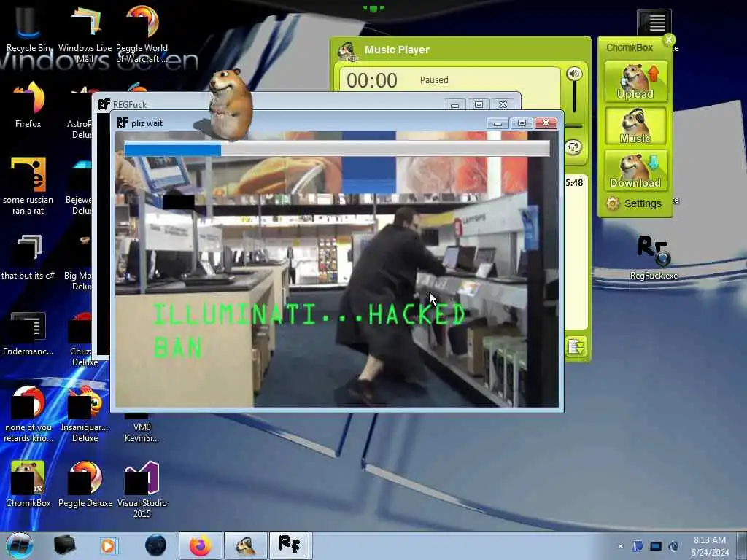Open the Music section in ChomikBox
Screen dimensions: 747x560
635,125
